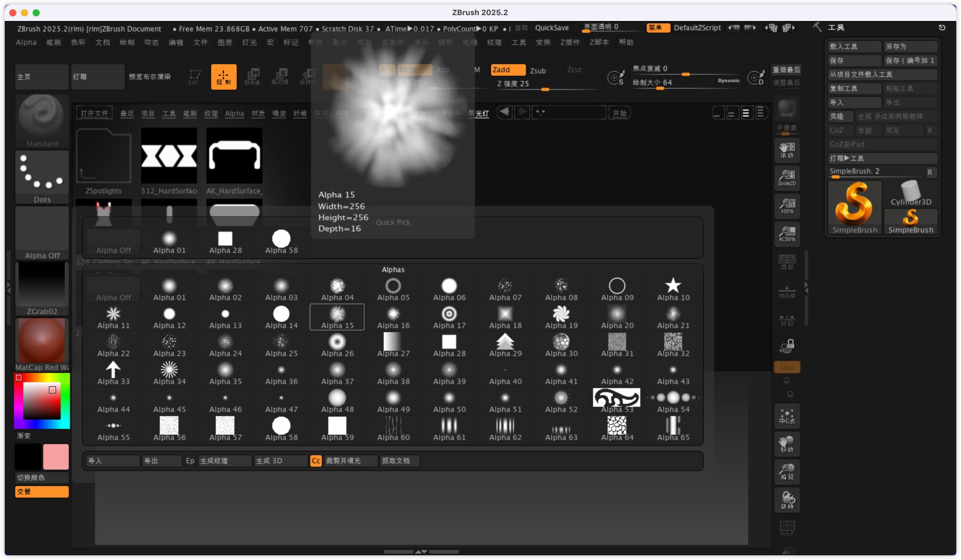Expand the 灯箱▶工具 tool list

(882, 159)
